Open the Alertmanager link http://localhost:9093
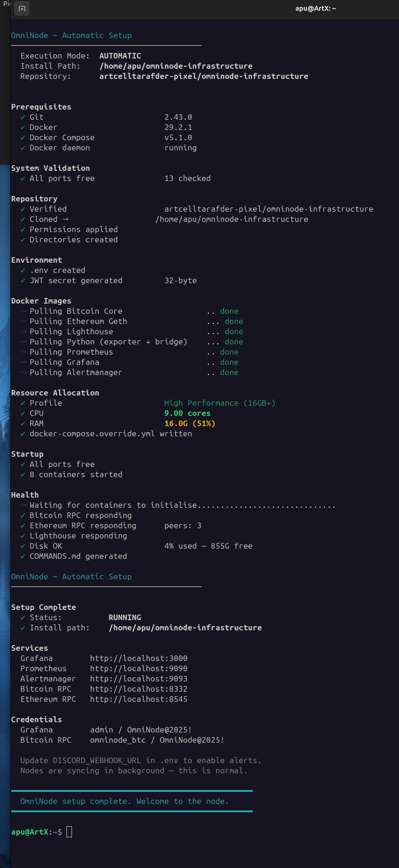Screen dimensions: 399x868 point(139,679)
